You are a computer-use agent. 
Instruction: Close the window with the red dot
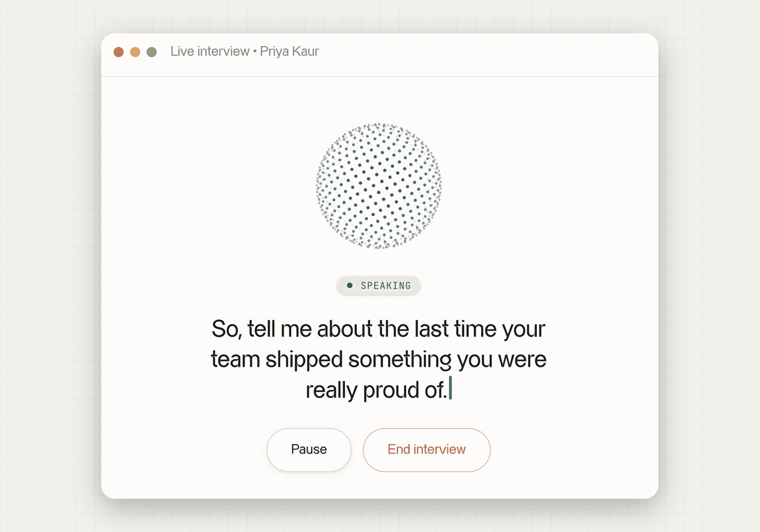point(119,52)
